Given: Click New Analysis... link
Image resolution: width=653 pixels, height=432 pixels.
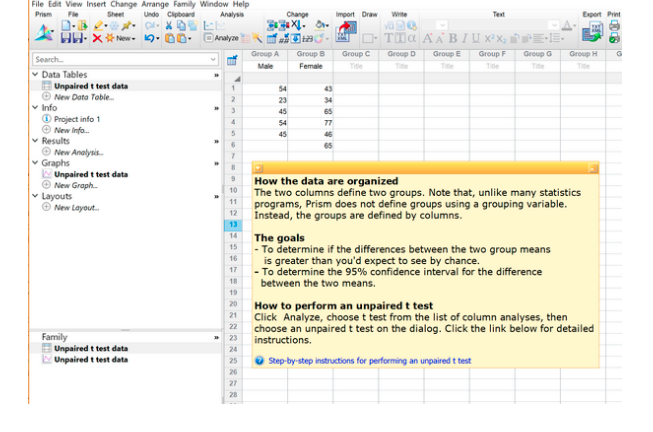Looking at the screenshot, I should click(x=79, y=152).
